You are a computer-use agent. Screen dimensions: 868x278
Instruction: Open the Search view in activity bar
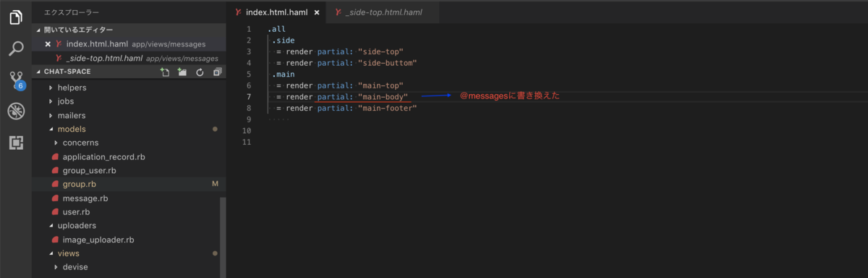point(16,49)
